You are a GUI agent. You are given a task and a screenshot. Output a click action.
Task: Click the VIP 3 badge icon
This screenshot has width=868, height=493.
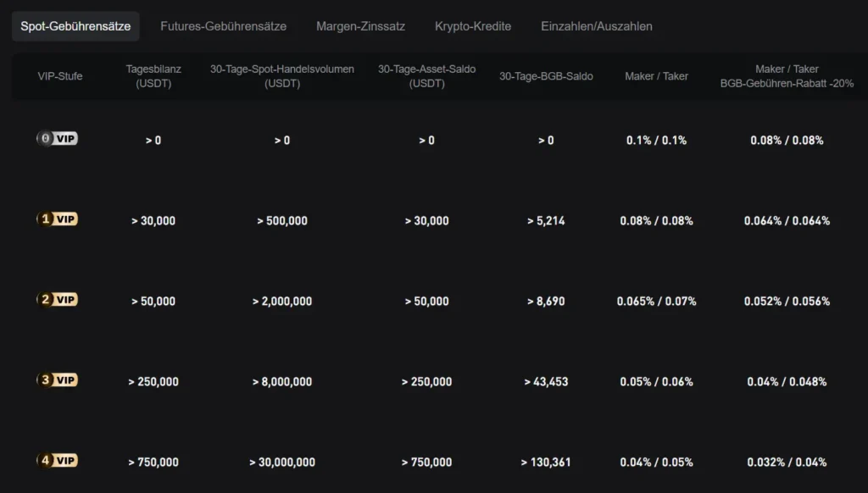(x=57, y=379)
